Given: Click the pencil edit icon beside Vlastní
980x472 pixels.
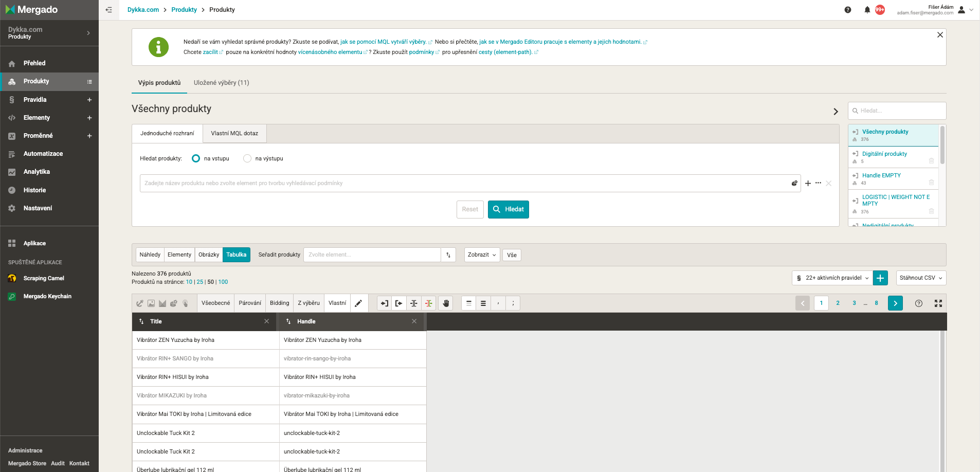Looking at the screenshot, I should 358,303.
